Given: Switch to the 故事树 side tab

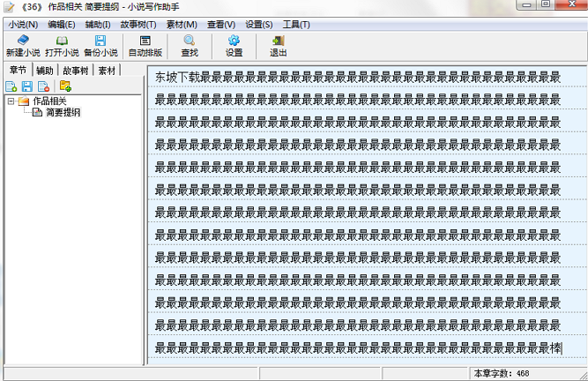Looking at the screenshot, I should (76, 71).
